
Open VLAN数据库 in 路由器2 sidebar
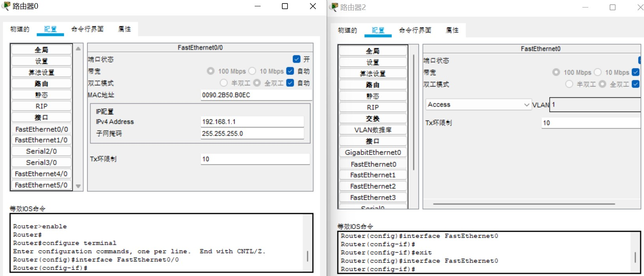[x=373, y=130]
